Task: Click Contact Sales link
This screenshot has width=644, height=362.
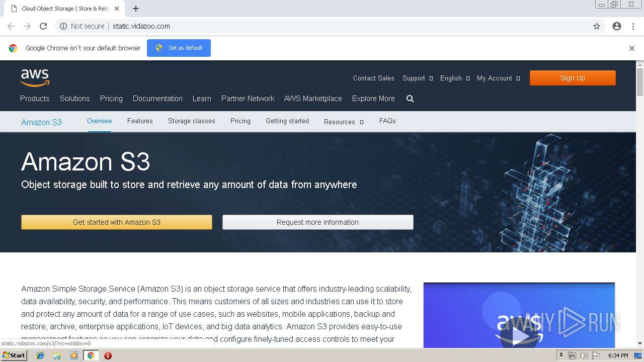Action: click(x=374, y=78)
